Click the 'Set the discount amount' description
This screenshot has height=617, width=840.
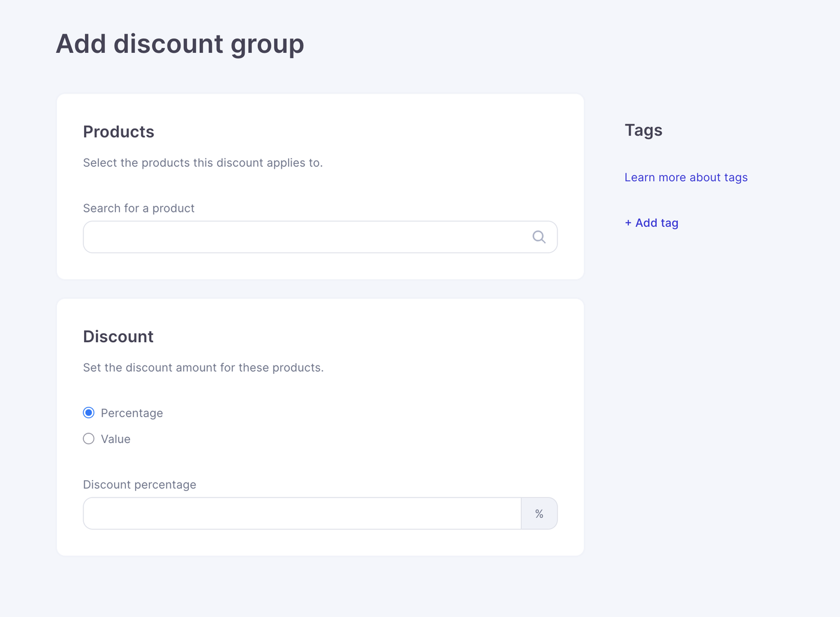click(x=203, y=367)
